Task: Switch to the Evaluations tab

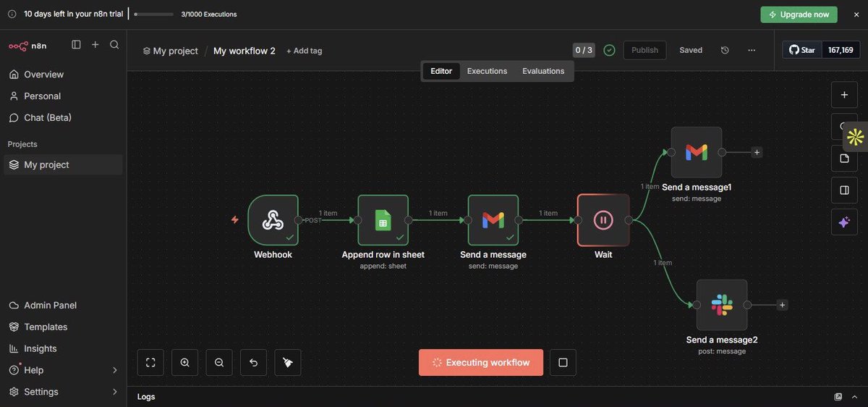Action: click(x=543, y=71)
